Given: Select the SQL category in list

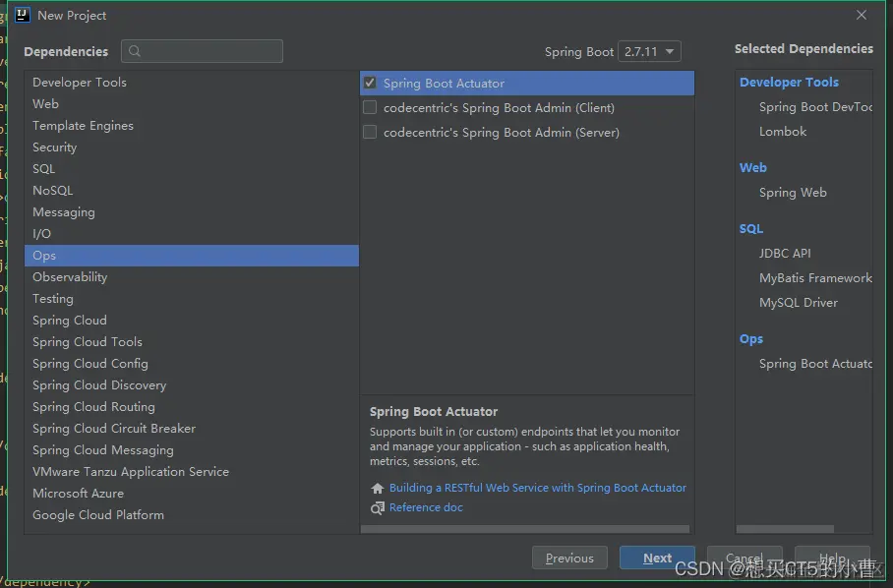Looking at the screenshot, I should click(x=192, y=169).
